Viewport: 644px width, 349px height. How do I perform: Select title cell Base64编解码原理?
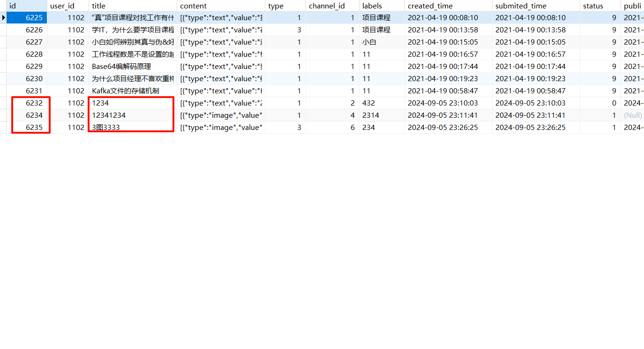tap(133, 67)
